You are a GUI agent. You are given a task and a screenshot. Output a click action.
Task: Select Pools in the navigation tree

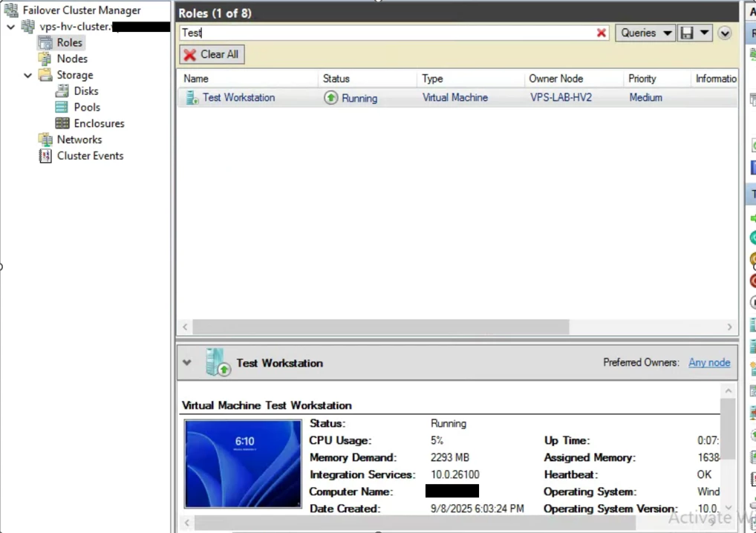click(87, 108)
